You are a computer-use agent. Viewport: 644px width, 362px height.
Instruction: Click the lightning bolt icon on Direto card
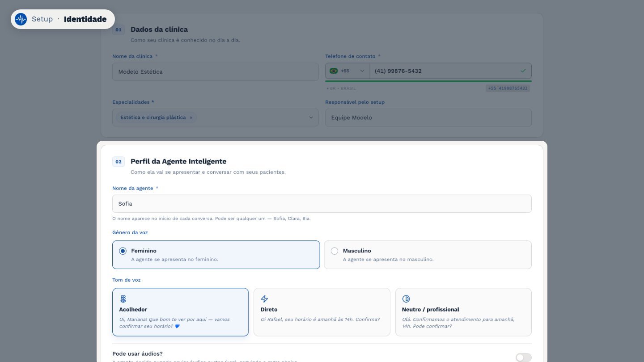[264, 299]
